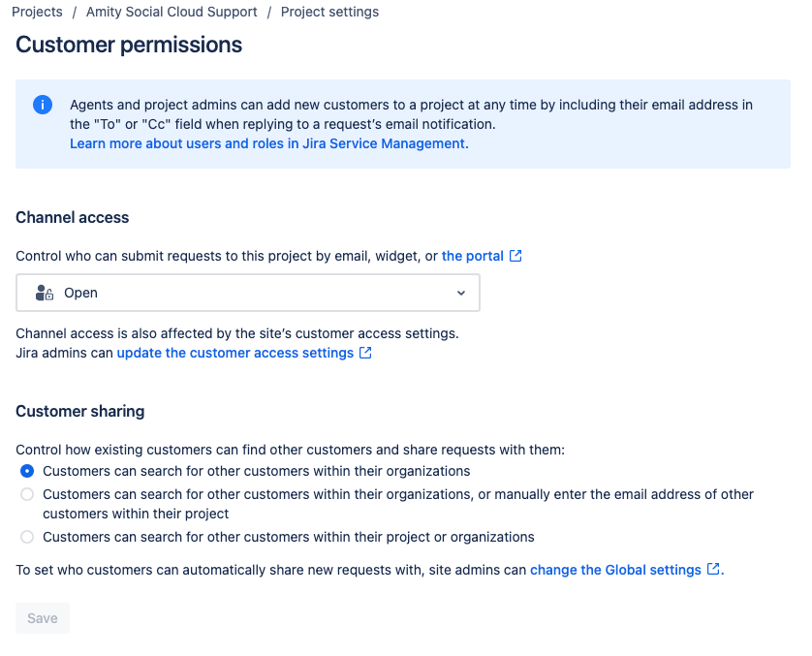Click external link icon after Global settings

click(713, 569)
